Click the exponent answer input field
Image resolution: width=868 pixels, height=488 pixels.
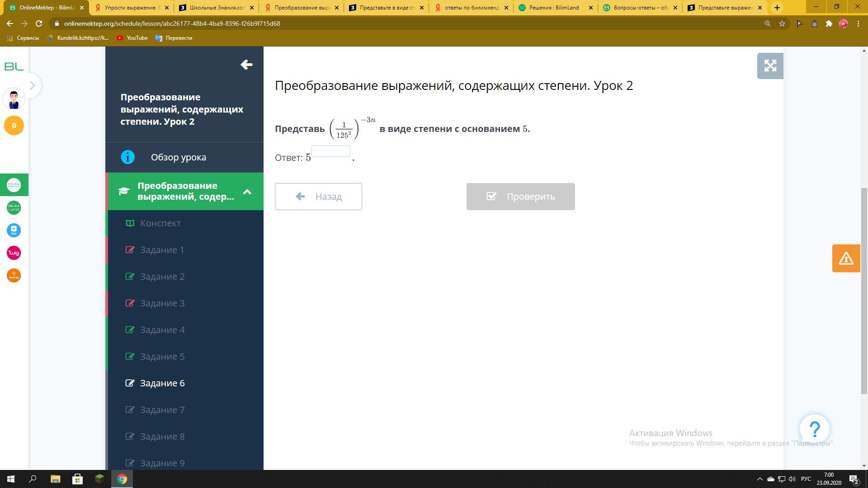click(x=330, y=151)
